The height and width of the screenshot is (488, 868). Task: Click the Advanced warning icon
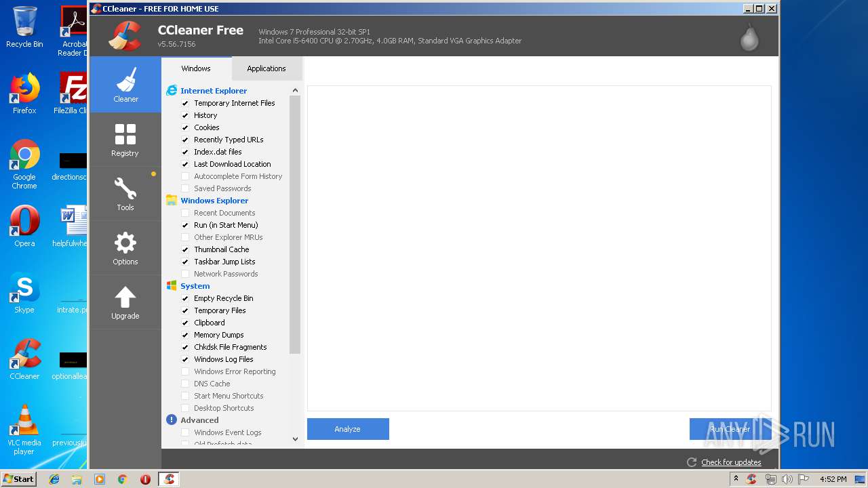click(x=172, y=420)
